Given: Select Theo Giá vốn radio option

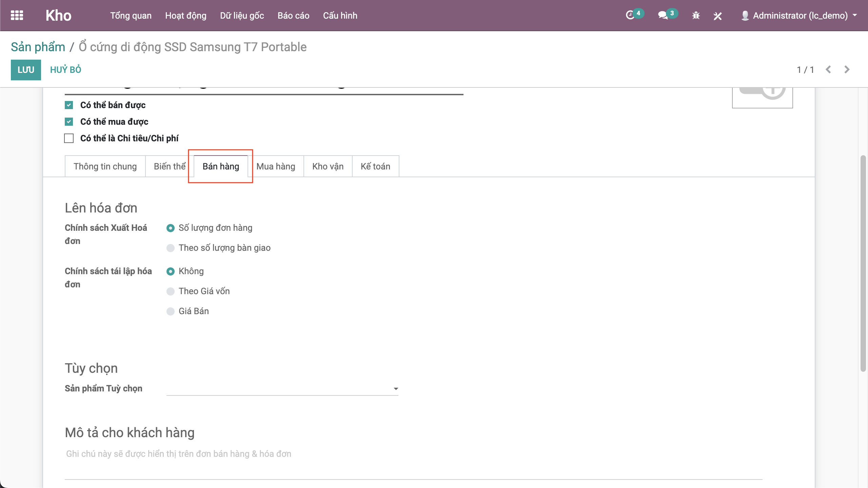Looking at the screenshot, I should [x=171, y=291].
